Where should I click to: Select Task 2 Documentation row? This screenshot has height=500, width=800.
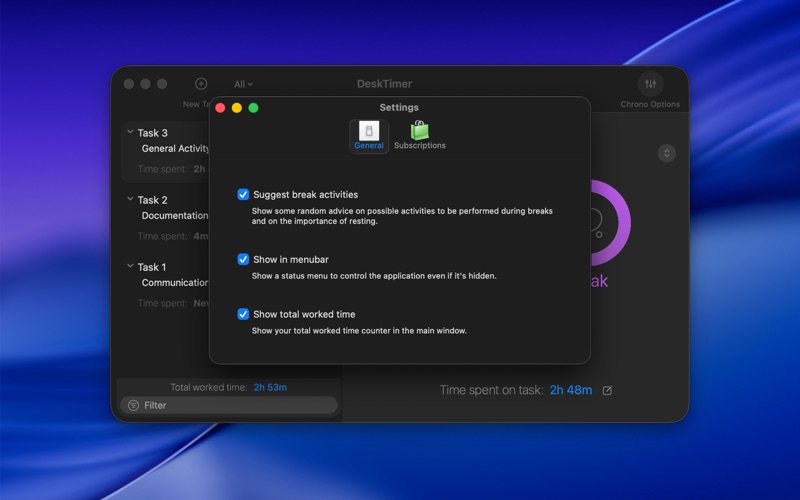(x=166, y=218)
